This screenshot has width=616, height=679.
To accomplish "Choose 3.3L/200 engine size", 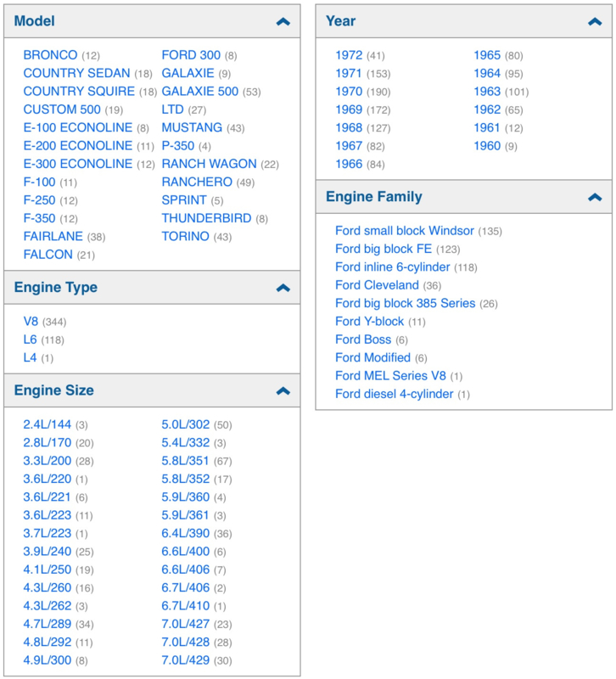I will (48, 461).
